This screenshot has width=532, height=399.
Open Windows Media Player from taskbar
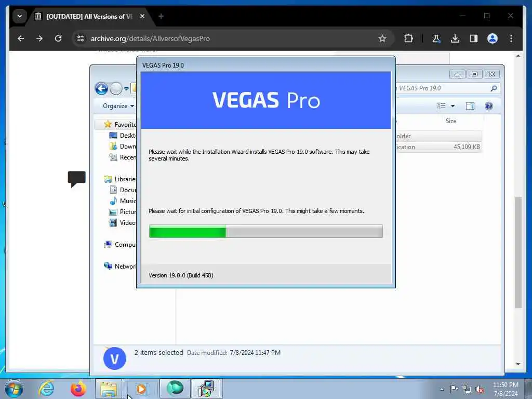(x=141, y=389)
